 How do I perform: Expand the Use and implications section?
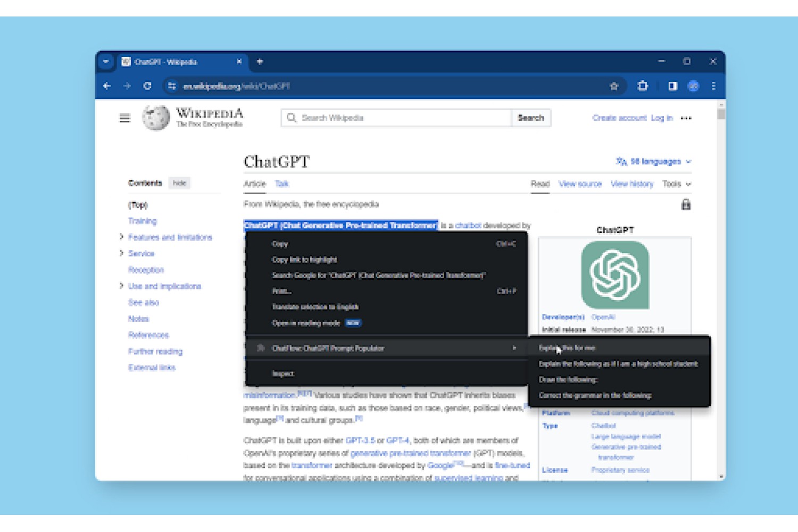121,286
